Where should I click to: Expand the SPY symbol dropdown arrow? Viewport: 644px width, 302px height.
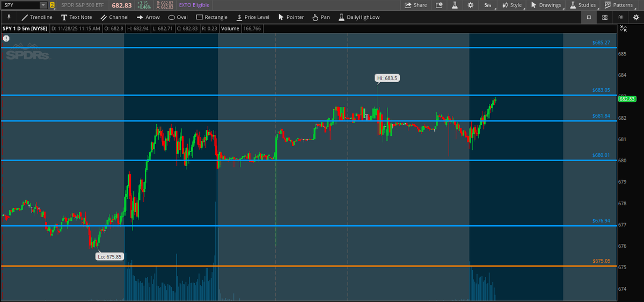pos(43,5)
